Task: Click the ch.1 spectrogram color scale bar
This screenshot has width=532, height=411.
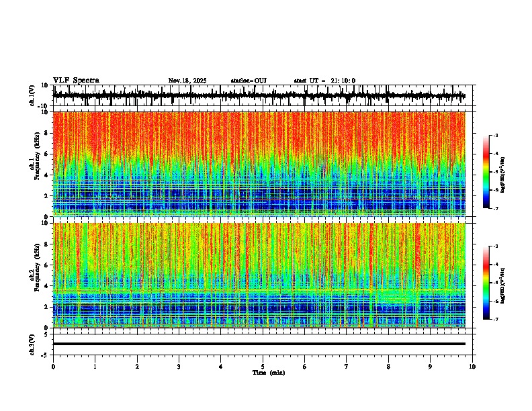Action: point(486,172)
